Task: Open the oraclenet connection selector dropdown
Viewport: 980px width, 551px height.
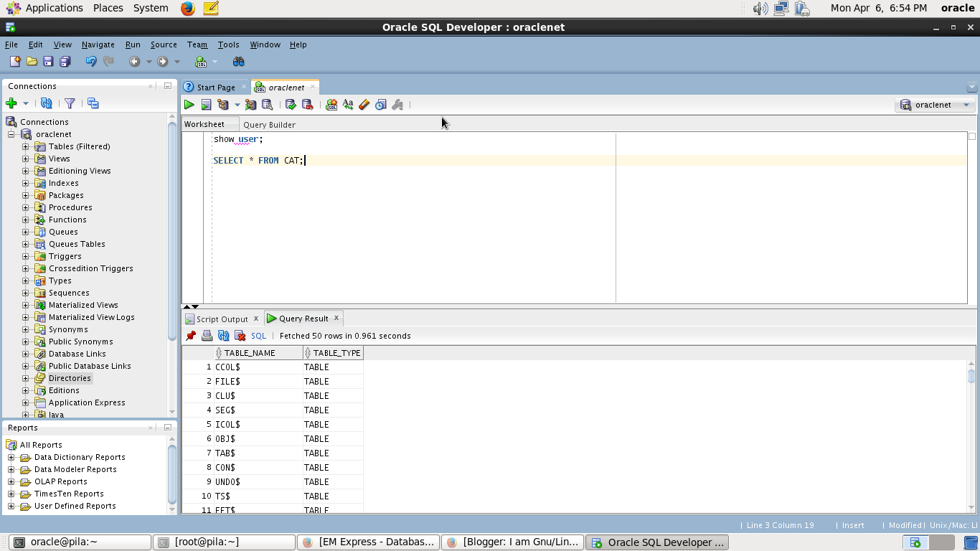Action: 966,105
